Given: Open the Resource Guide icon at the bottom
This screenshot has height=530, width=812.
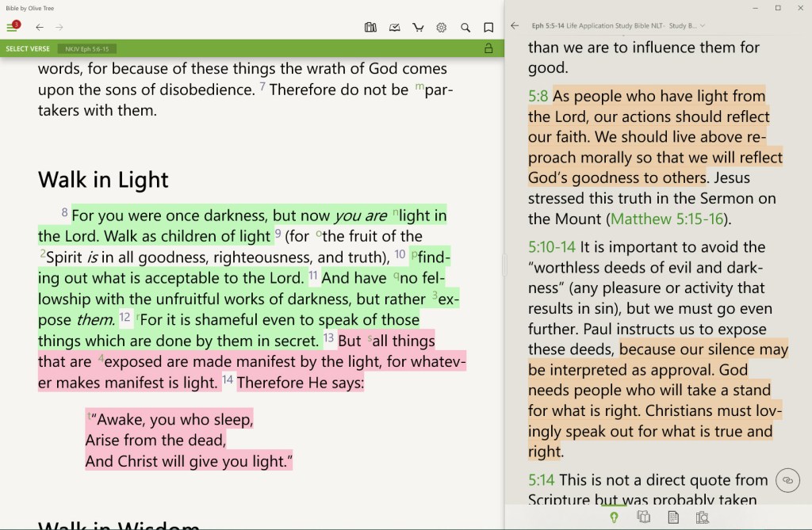Looking at the screenshot, I should click(702, 517).
